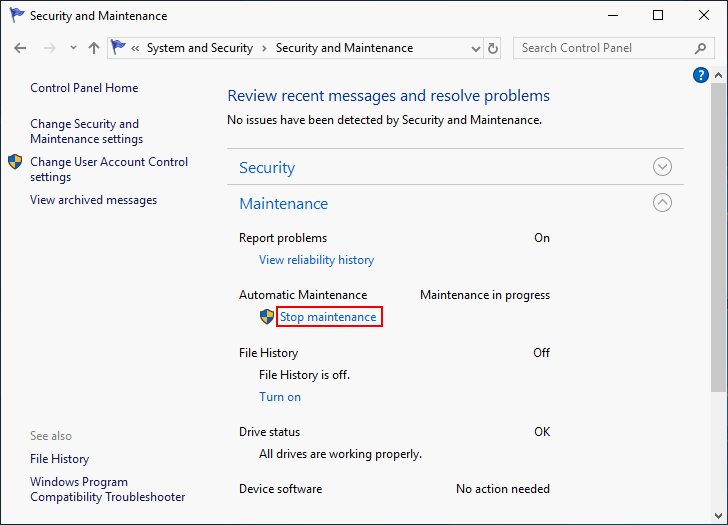The height and width of the screenshot is (525, 728).
Task: Click 'Maintenance in progress' status text
Action: coord(485,295)
